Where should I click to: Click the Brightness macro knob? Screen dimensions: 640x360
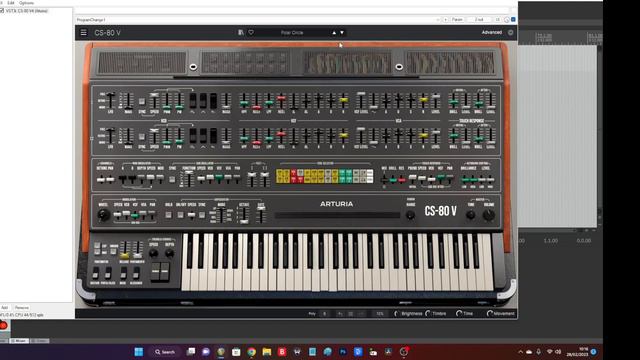(x=397, y=313)
